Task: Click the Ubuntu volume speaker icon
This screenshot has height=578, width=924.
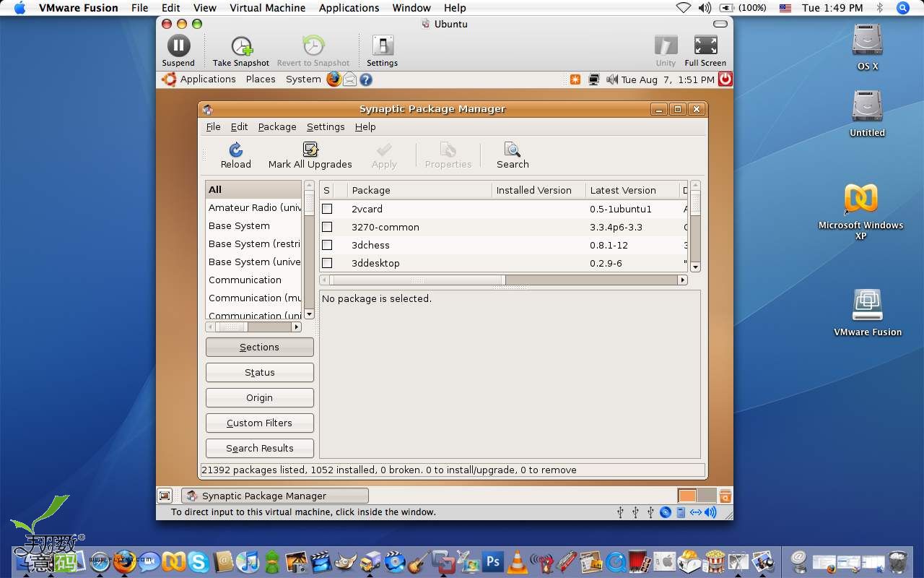Action: (612, 79)
